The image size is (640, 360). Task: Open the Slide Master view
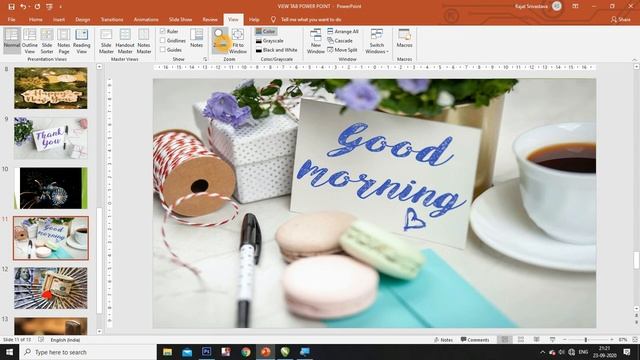[x=106, y=41]
